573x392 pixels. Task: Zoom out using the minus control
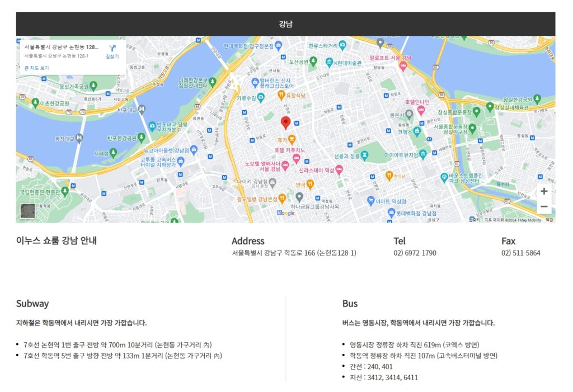[543, 206]
